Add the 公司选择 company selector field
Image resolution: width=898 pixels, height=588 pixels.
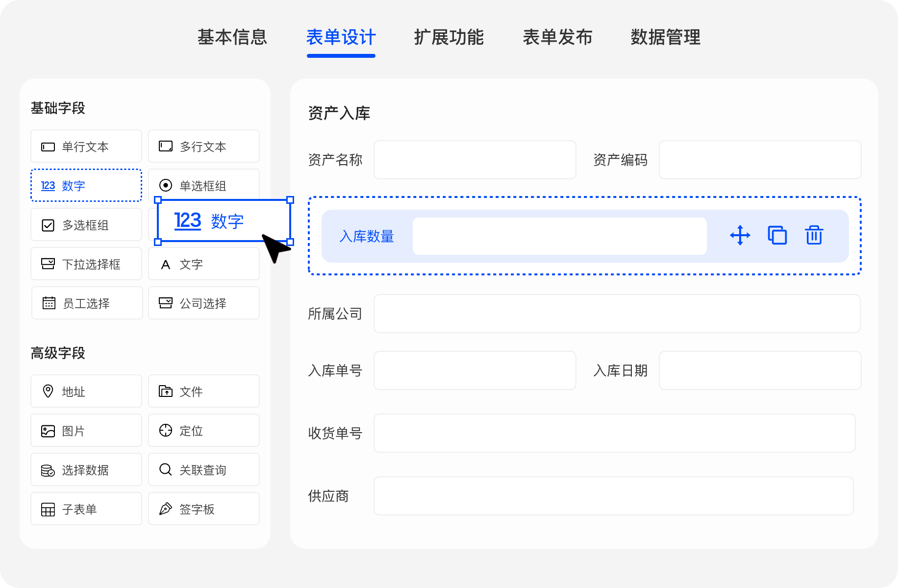(x=203, y=303)
